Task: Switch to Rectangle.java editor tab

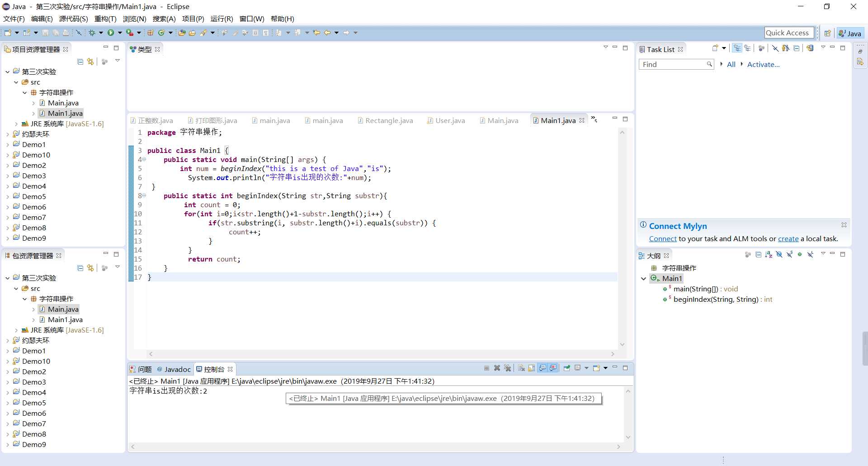Action: [385, 120]
